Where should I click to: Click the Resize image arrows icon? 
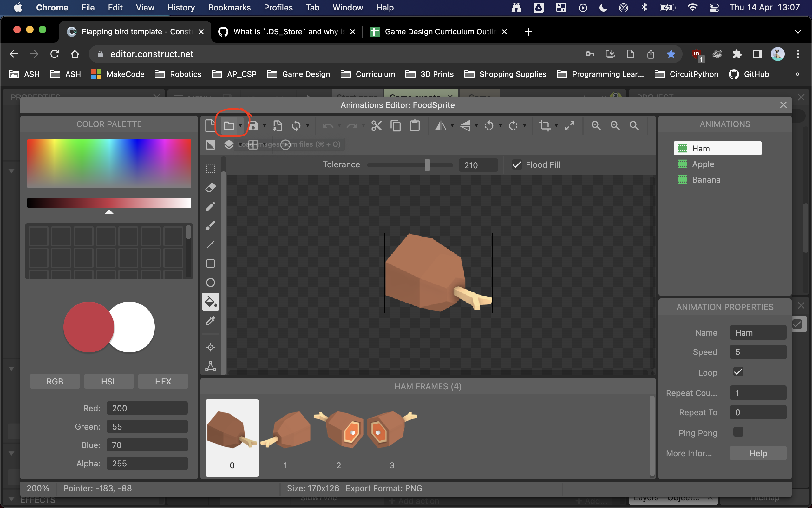(x=569, y=126)
